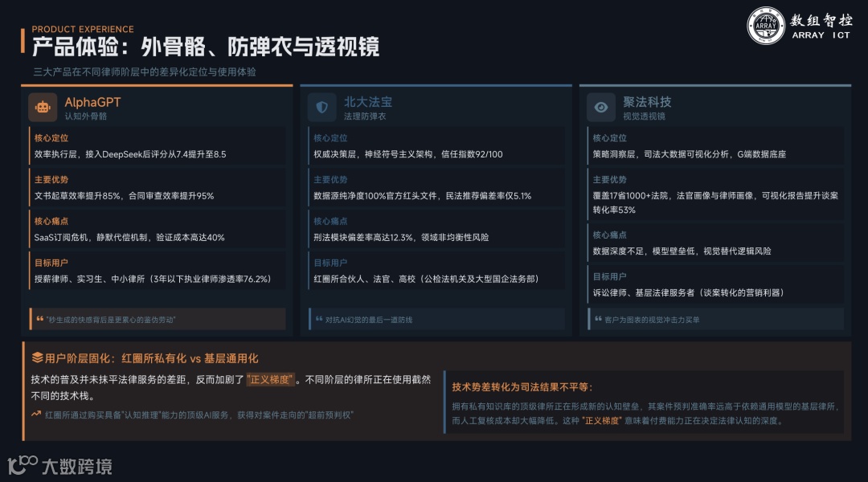
Task: Click 主要优势 heading in AlphaGPT card
Action: (51, 179)
